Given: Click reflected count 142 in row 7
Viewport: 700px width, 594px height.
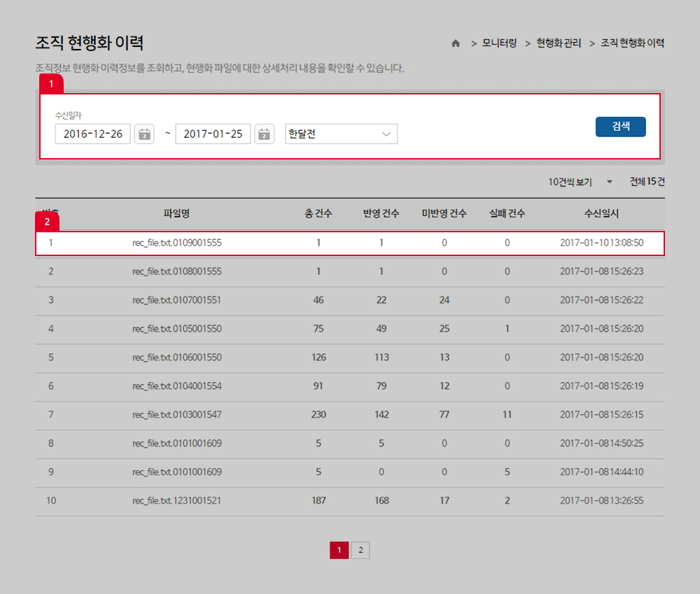Looking at the screenshot, I should [x=381, y=415].
